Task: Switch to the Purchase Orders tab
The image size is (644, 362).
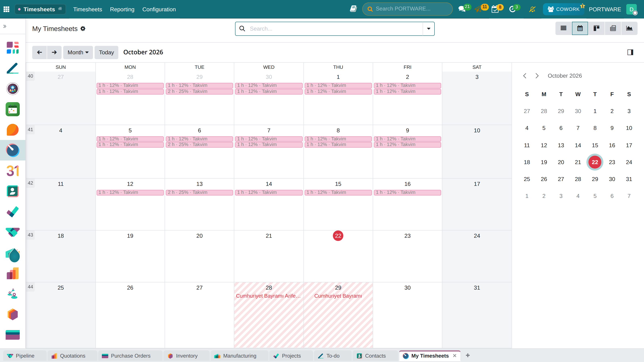Action: (130, 356)
